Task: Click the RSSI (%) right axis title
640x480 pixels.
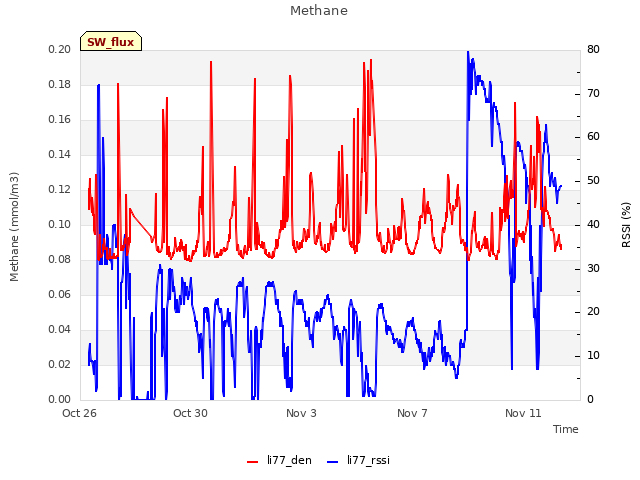Action: point(626,225)
